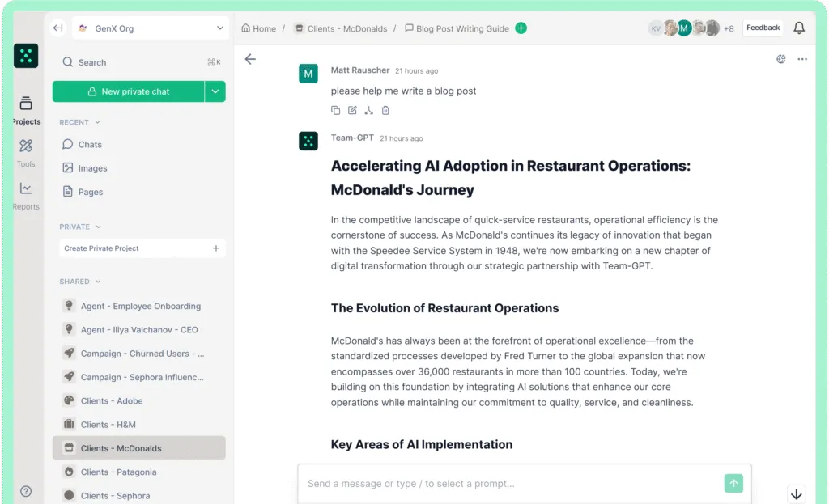Click the KV member avatar
The height and width of the screenshot is (504, 829).
656,28
